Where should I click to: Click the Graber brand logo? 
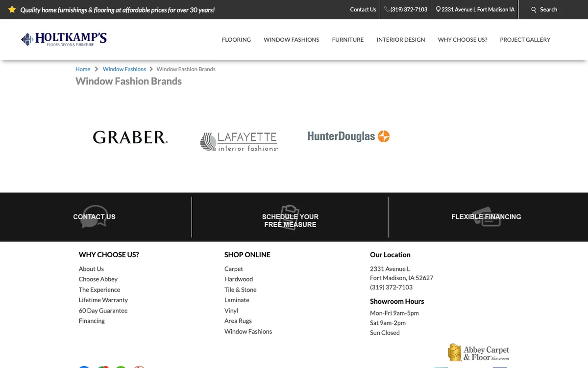130,137
